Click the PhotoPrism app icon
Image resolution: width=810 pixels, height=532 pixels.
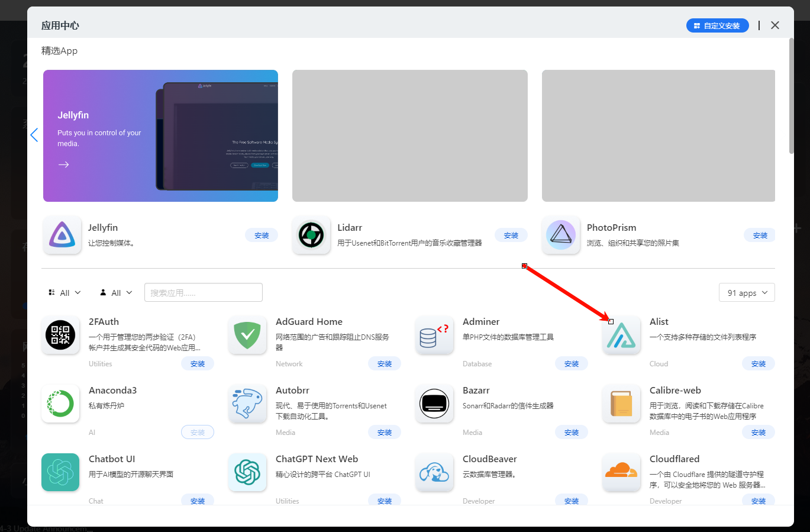pyautogui.click(x=561, y=235)
